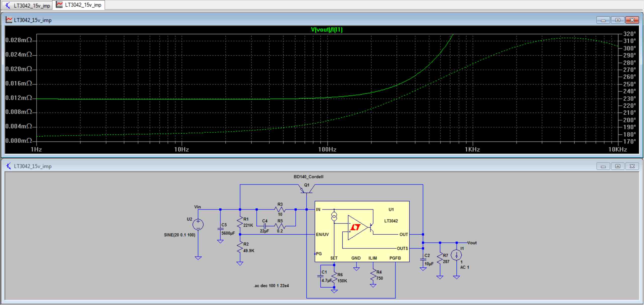Click the Vin net label
This screenshot has height=305, width=644.
tap(197, 207)
